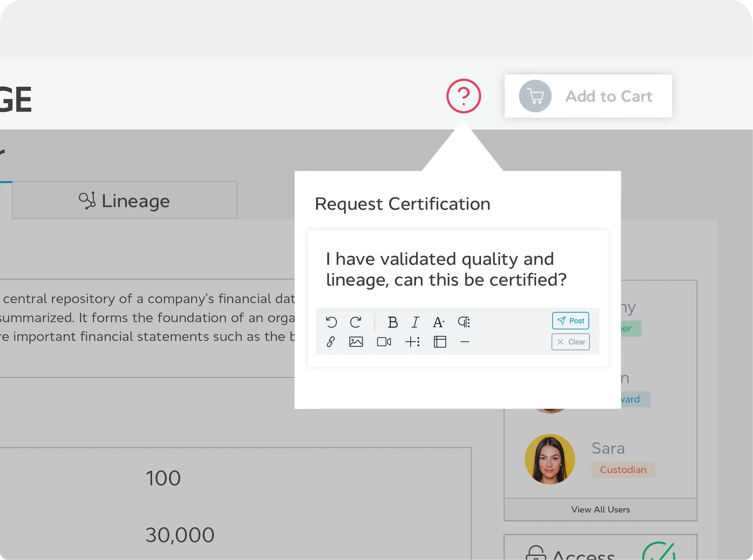Open the font style A dropdown

pyautogui.click(x=438, y=322)
